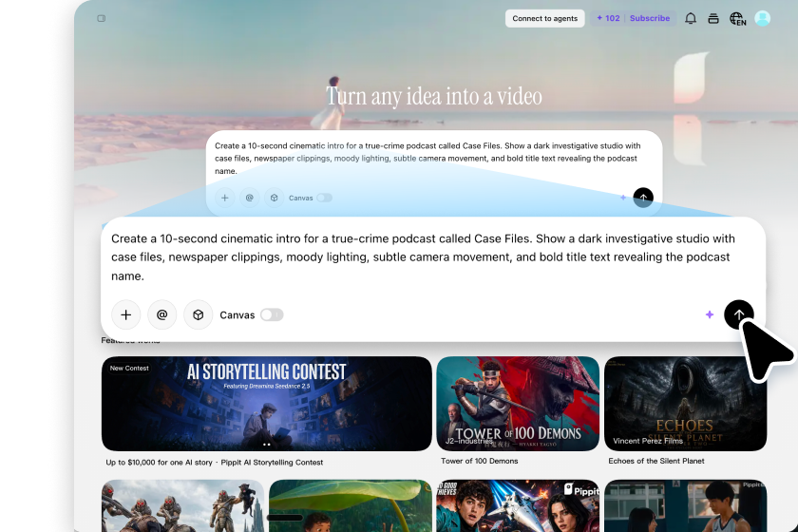Click the @ mention icon in small prompt box
This screenshot has width=798, height=532.
point(249,198)
